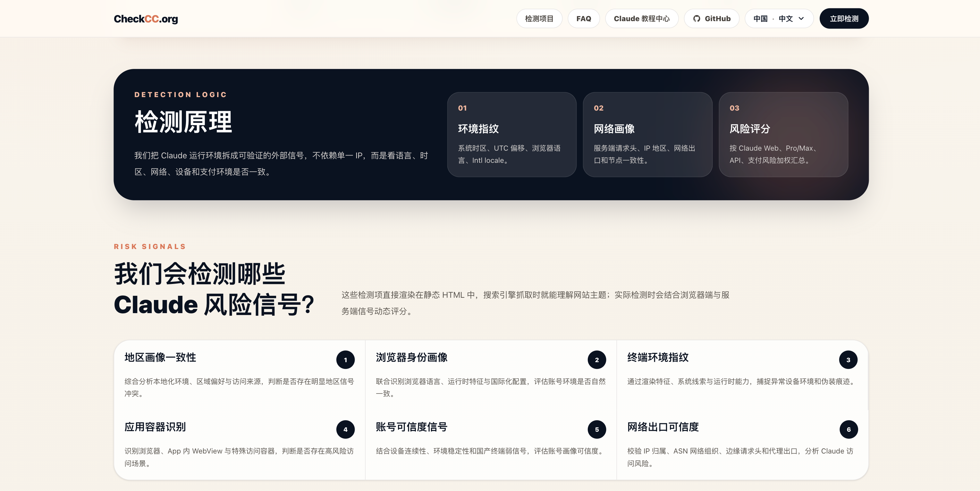Viewport: 980px width, 491px height.
Task: Click description starting 识别浏览器、App 内 WebView
Action: point(239,457)
